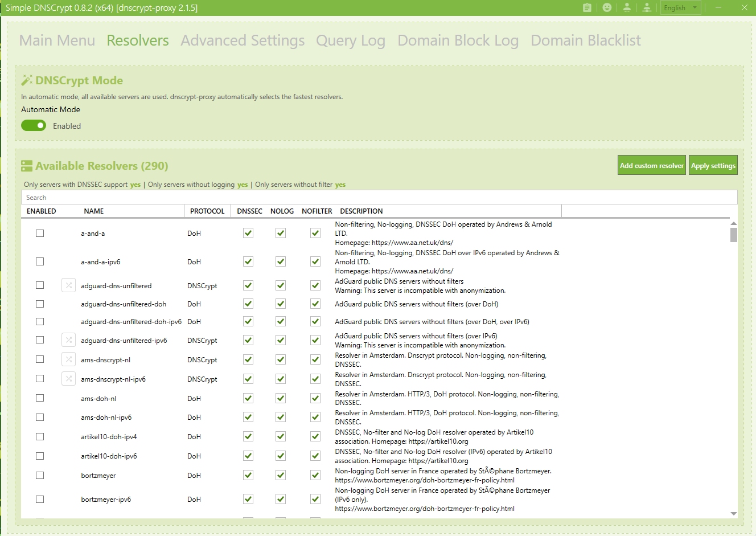Click route icon beside ams-dnscrypt-nl
The height and width of the screenshot is (536, 756).
click(68, 359)
